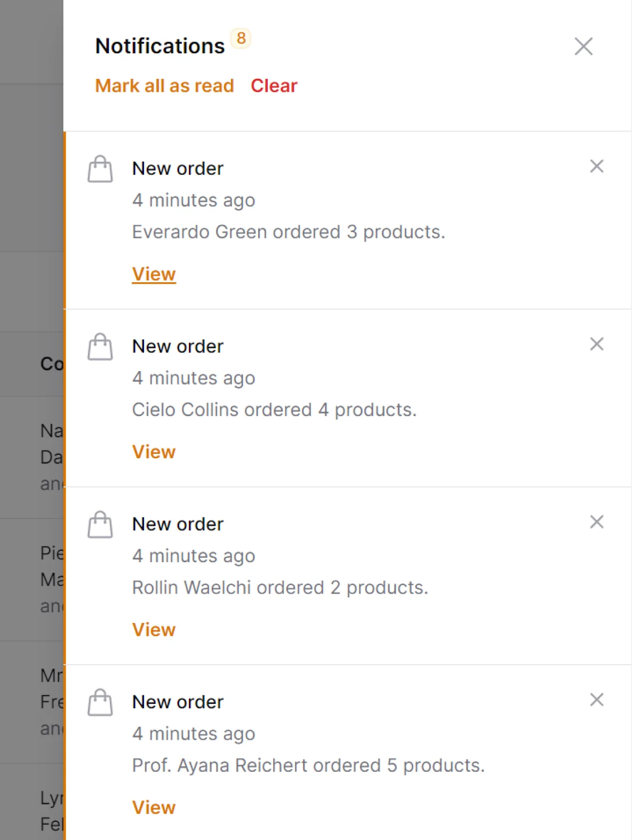Dismiss the Cielo Collins order notification
The width and height of the screenshot is (632, 840).
tap(596, 345)
